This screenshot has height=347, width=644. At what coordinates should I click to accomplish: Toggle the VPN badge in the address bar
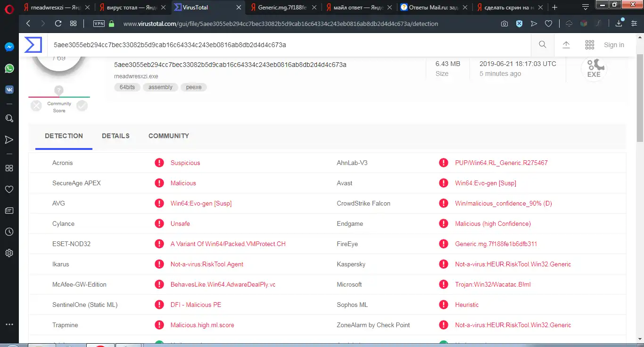(99, 24)
